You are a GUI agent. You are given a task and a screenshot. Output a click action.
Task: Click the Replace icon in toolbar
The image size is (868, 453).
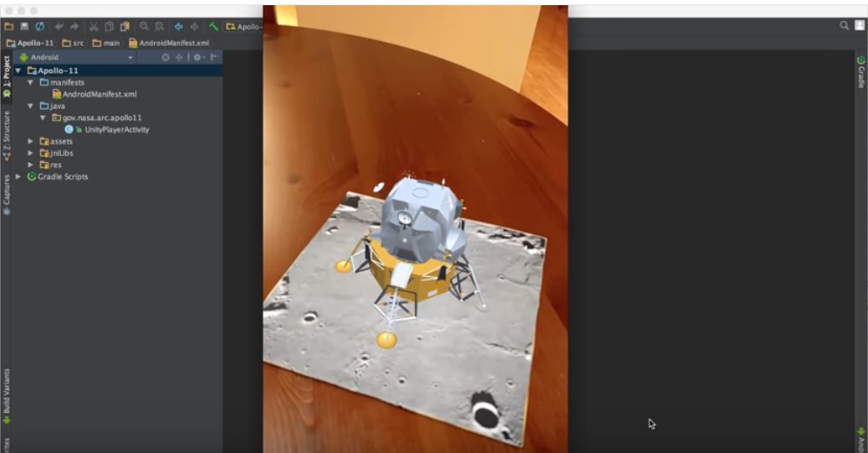tap(159, 26)
